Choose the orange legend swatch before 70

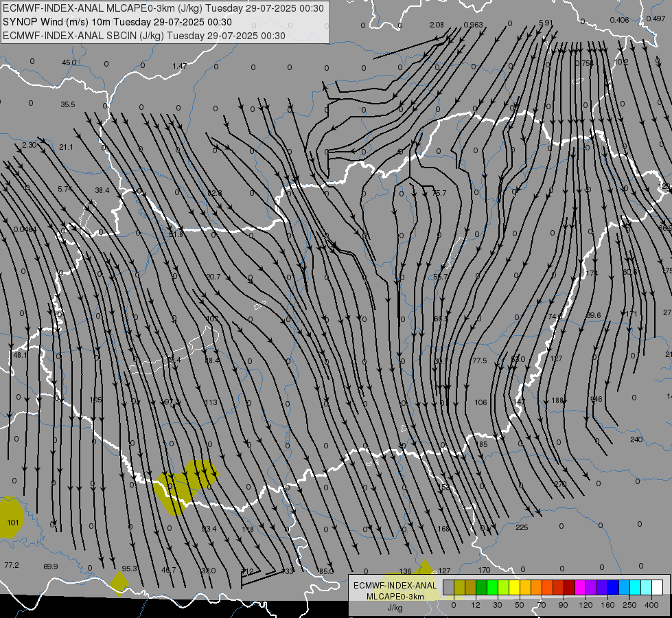click(536, 587)
